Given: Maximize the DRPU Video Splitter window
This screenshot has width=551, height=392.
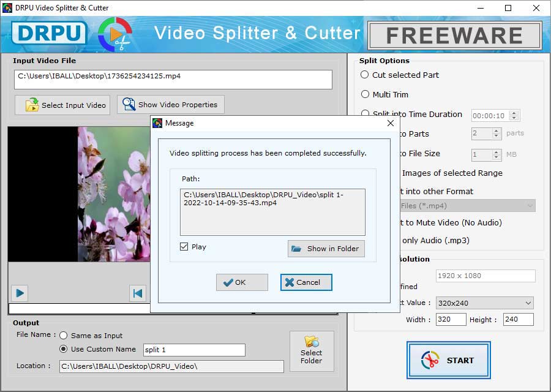Looking at the screenshot, I should coord(508,8).
